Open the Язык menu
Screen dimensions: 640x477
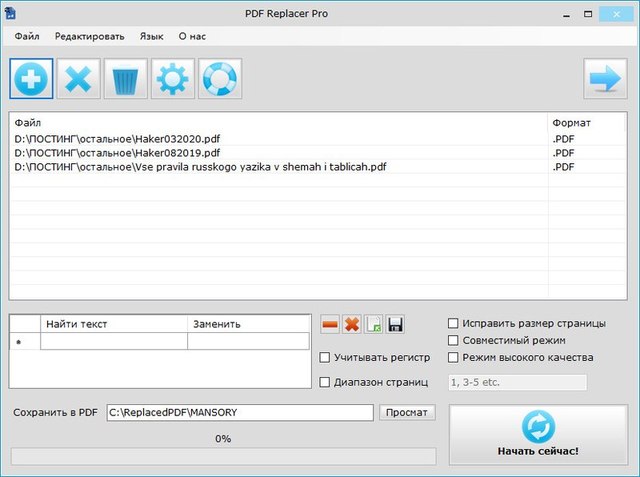point(151,36)
